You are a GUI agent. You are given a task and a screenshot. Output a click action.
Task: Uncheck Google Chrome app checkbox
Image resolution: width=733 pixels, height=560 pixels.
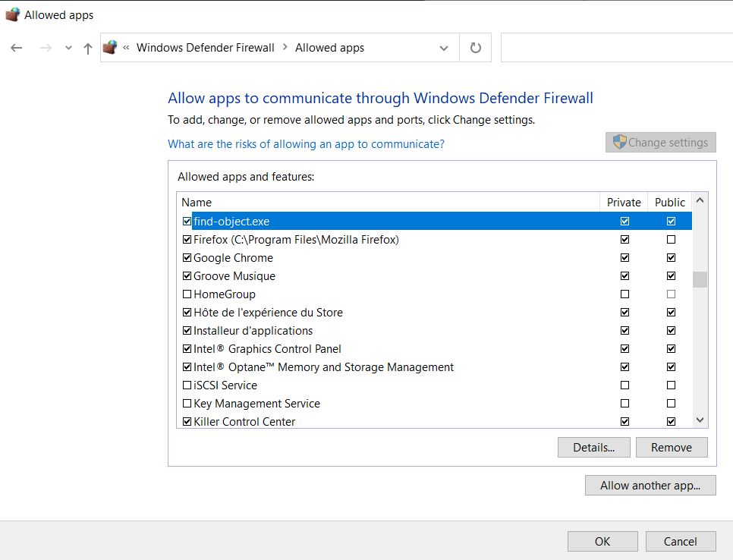(187, 258)
